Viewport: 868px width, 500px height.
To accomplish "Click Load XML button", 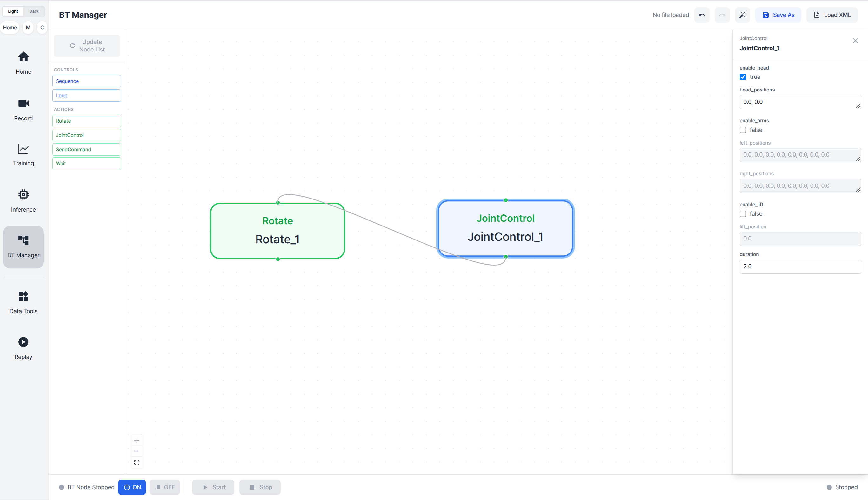I will [x=831, y=15].
